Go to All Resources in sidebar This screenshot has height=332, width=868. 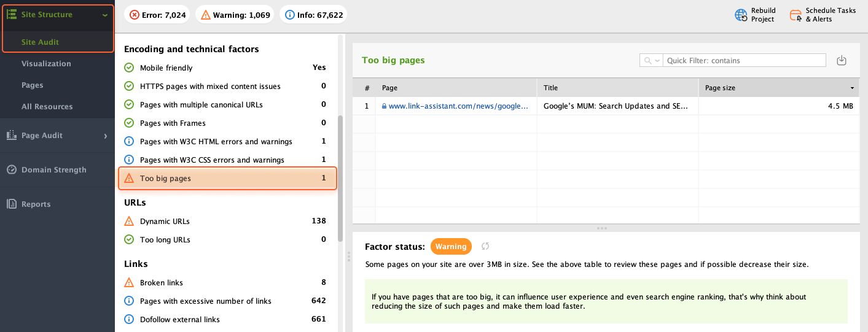(47, 106)
